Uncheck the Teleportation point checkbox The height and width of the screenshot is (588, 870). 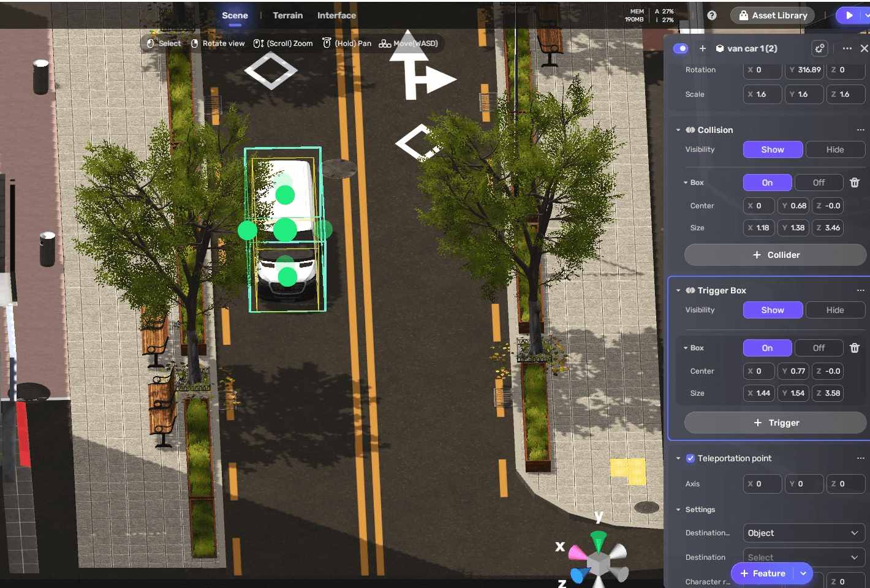pyautogui.click(x=690, y=458)
